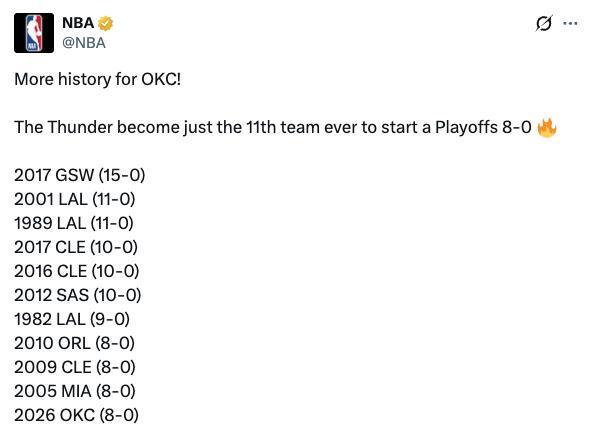593x437 pixels.
Task: Open the NBA logo profile picture
Action: point(34,33)
